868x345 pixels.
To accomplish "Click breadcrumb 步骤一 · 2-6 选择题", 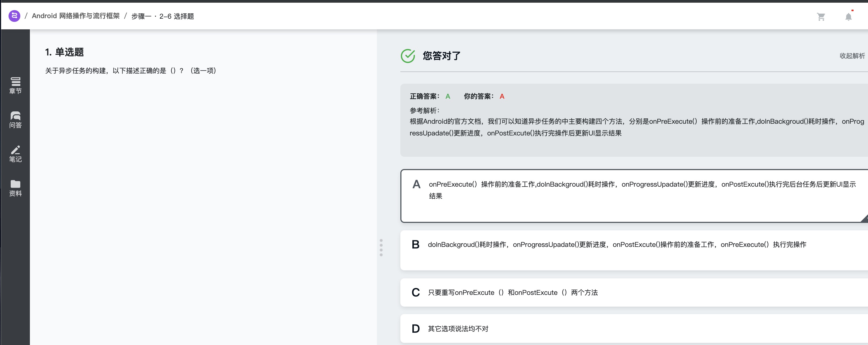I will (x=162, y=16).
